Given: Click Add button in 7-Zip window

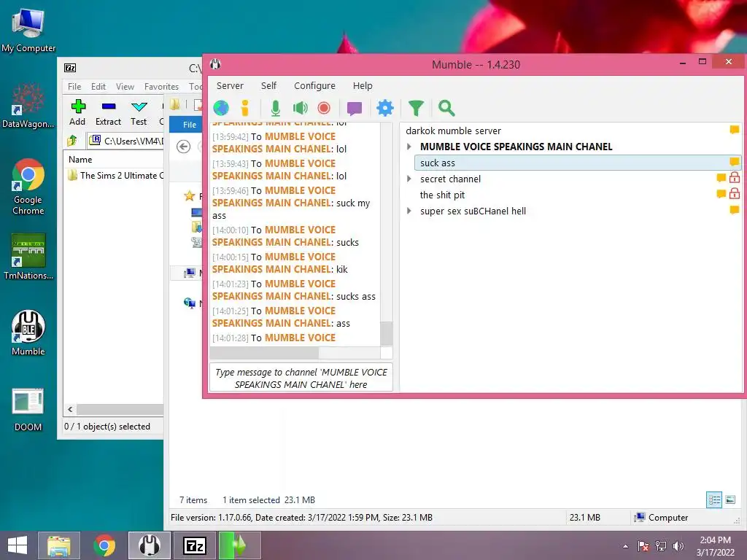Looking at the screenshot, I should tap(77, 113).
